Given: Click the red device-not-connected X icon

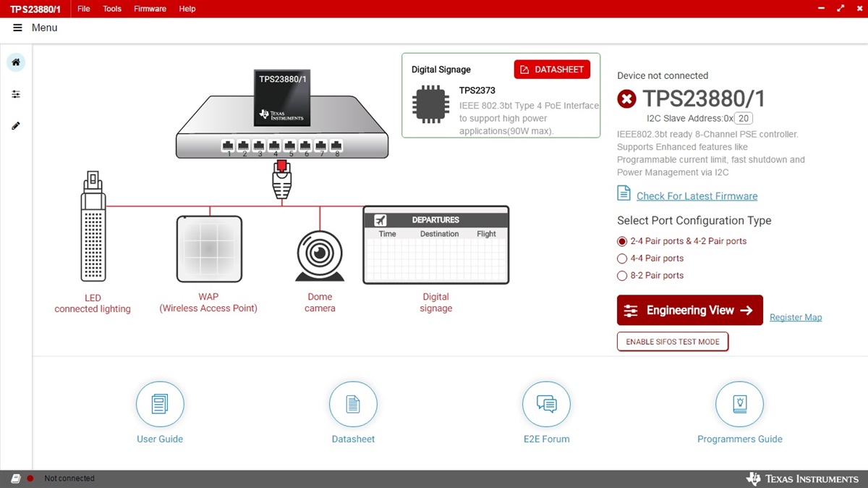Looking at the screenshot, I should point(627,98).
